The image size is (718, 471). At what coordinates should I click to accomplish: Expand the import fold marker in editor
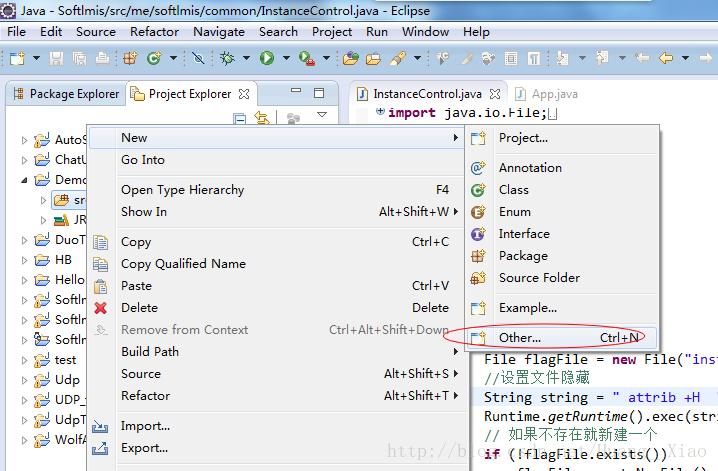click(380, 111)
